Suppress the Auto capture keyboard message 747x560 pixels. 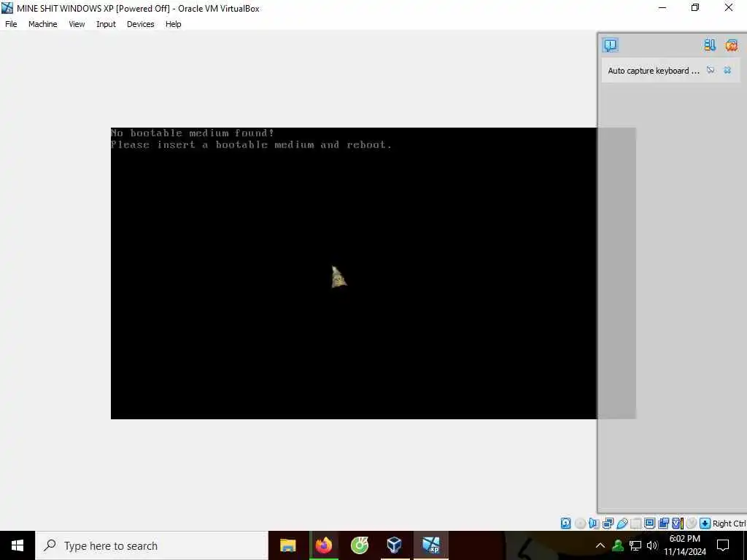[x=711, y=71]
